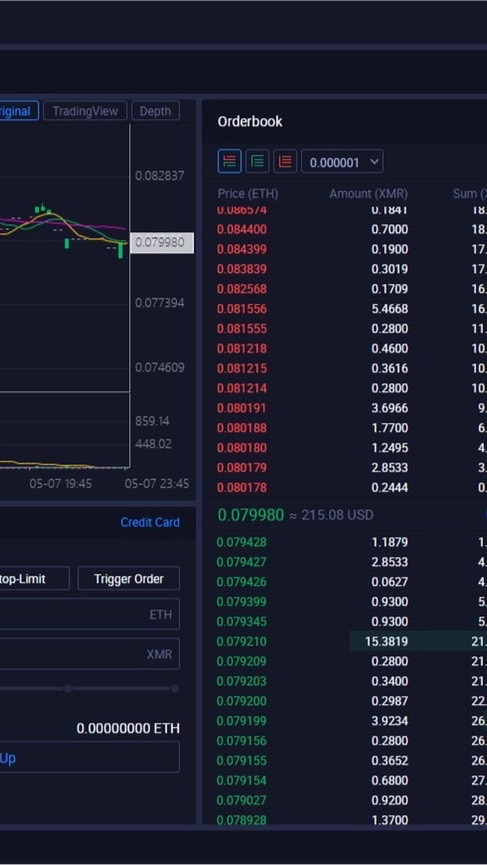Screen dimensions: 487x865
Task: Select bid price 0.079027
Action: (x=242, y=800)
